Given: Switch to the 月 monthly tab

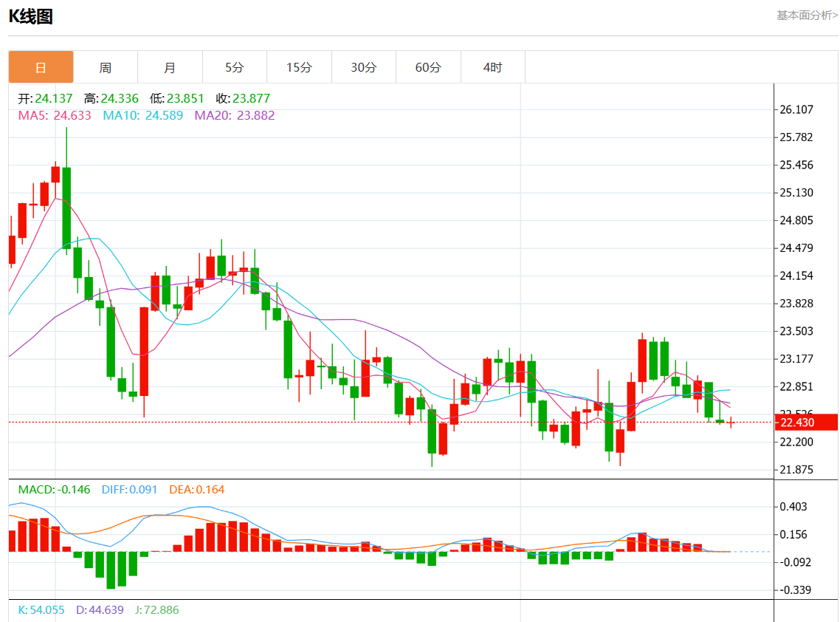Looking at the screenshot, I should pos(170,67).
